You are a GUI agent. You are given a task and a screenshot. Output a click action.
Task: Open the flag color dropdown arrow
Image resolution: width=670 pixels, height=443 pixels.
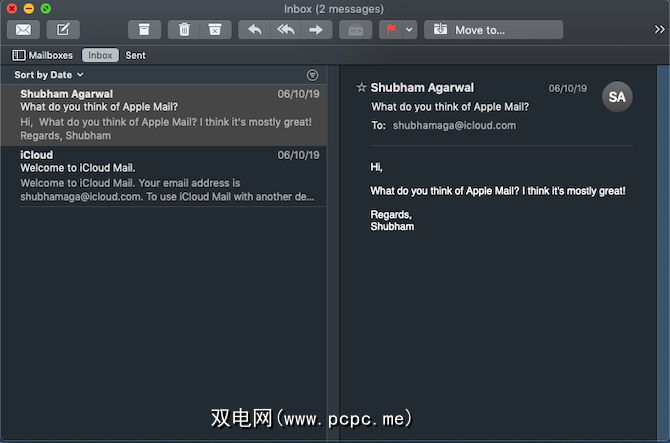[409, 30]
